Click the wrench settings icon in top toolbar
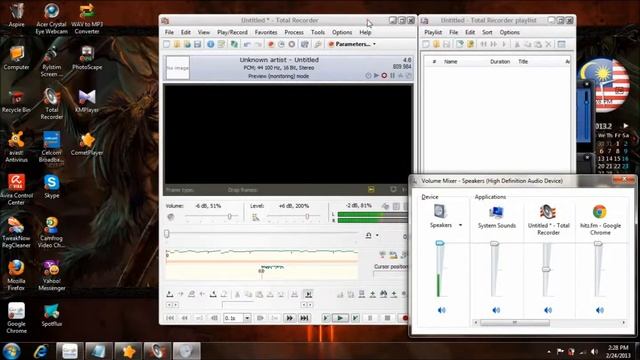Screen dimensions: 640x360 click(318, 44)
